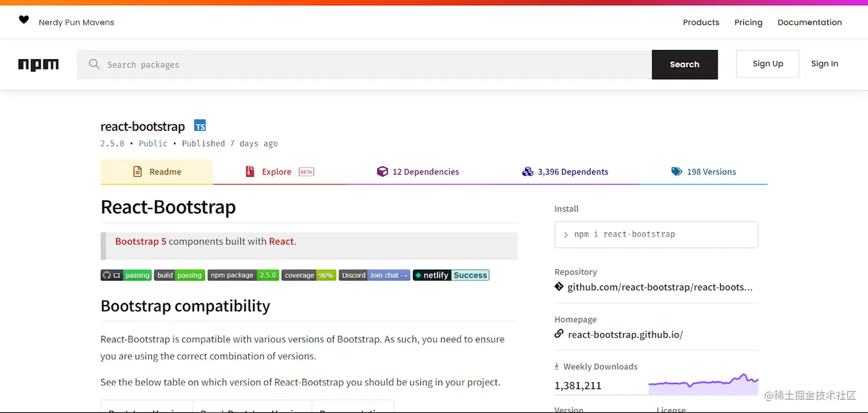
Task: Click the Homepage section label
Action: click(x=575, y=319)
